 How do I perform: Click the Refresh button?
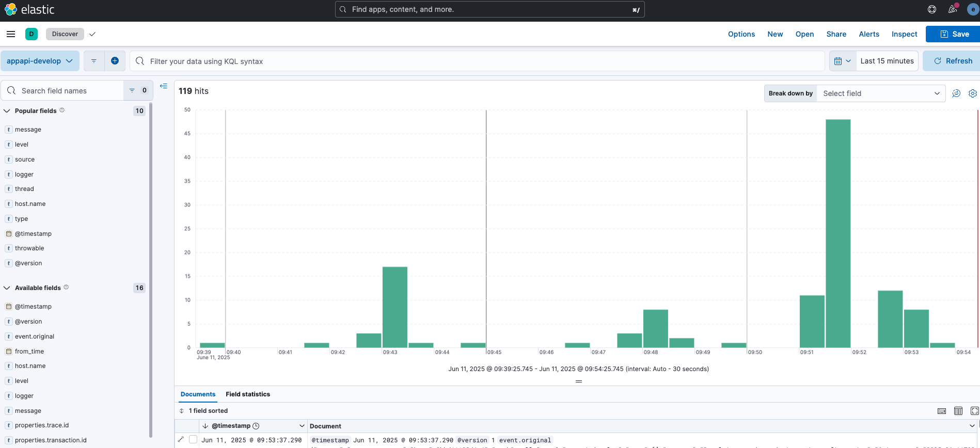tap(952, 61)
